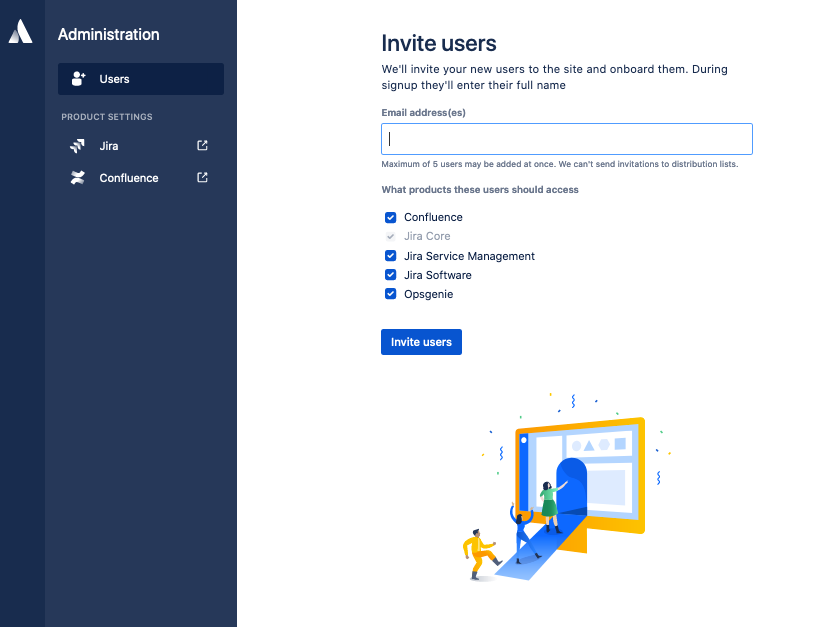Click the Invite users page heading
The width and height of the screenshot is (827, 627).
pos(439,43)
